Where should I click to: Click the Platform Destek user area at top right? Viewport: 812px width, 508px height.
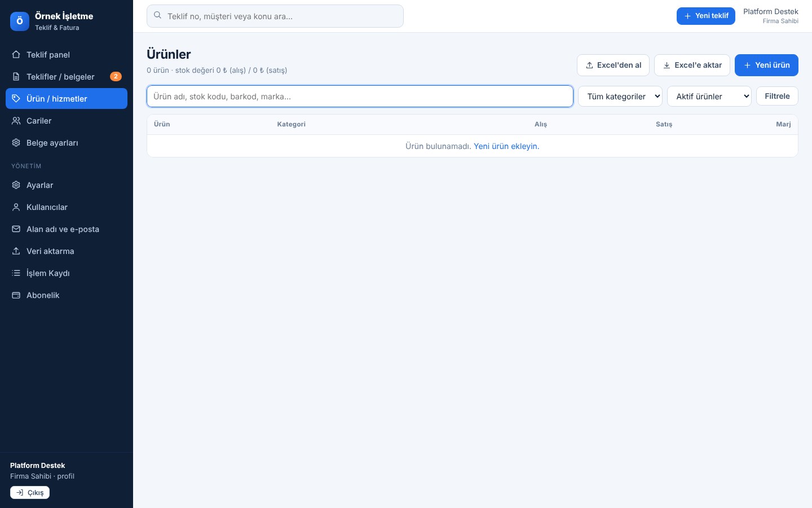point(770,16)
